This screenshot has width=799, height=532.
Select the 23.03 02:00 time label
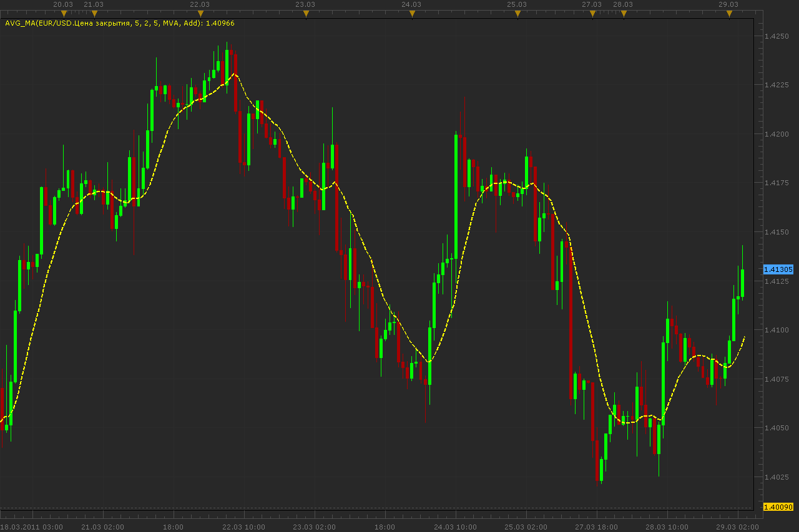pos(314,527)
